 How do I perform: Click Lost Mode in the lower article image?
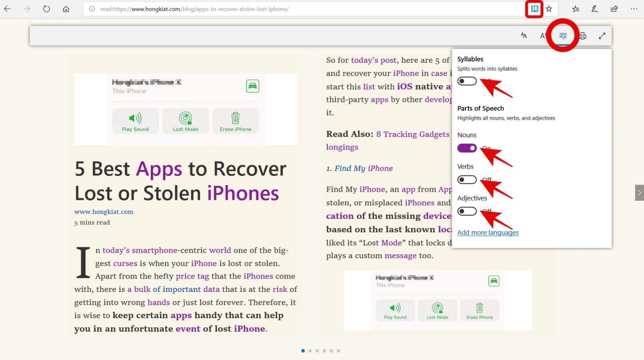[x=437, y=310]
